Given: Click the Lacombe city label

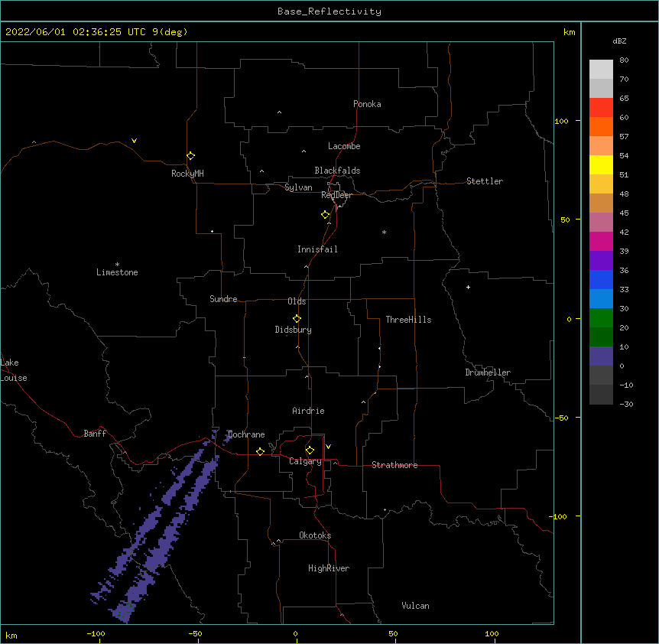Looking at the screenshot, I should pyautogui.click(x=344, y=146).
